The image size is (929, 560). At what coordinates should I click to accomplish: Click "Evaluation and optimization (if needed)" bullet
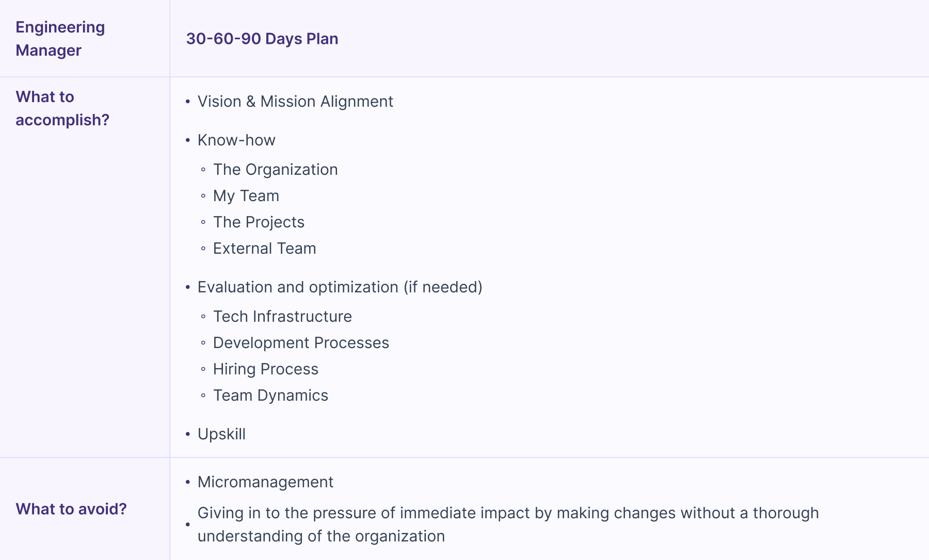[340, 287]
